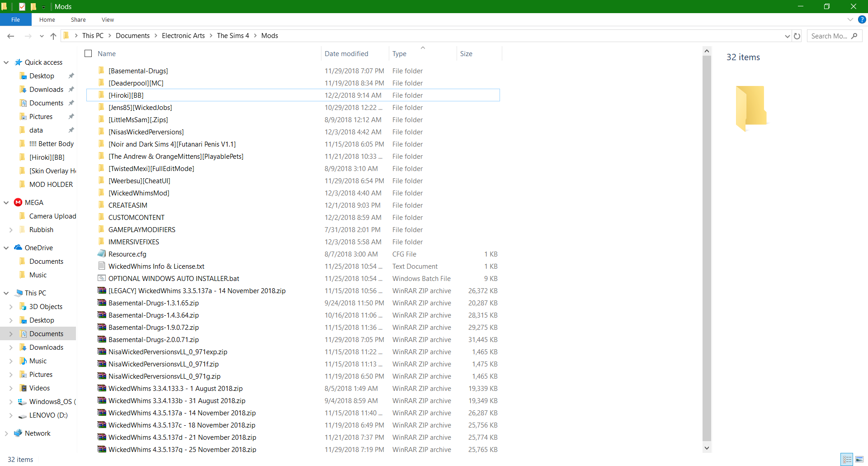Open the Home ribbon tab
The image size is (868, 466).
(x=47, y=19)
